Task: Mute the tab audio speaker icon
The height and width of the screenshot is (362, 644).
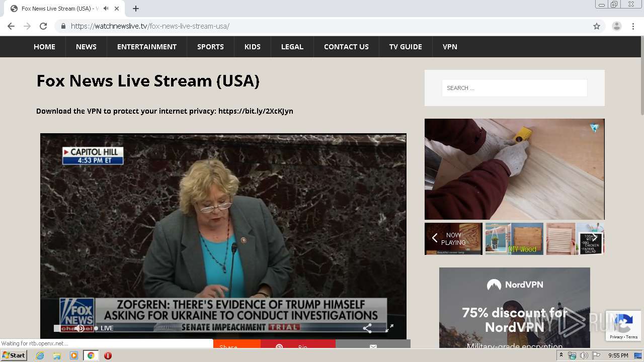Action: (x=106, y=9)
